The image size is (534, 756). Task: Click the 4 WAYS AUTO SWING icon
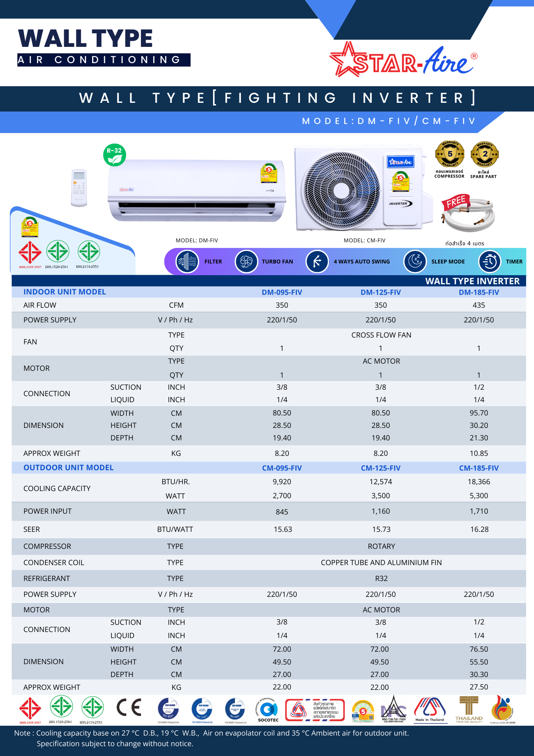[x=317, y=261]
